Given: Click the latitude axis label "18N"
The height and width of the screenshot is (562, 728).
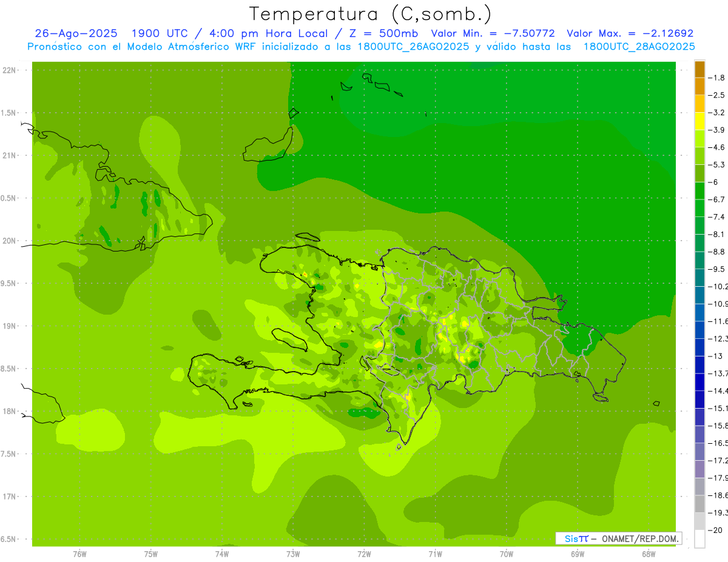Looking at the screenshot, I should point(10,412).
